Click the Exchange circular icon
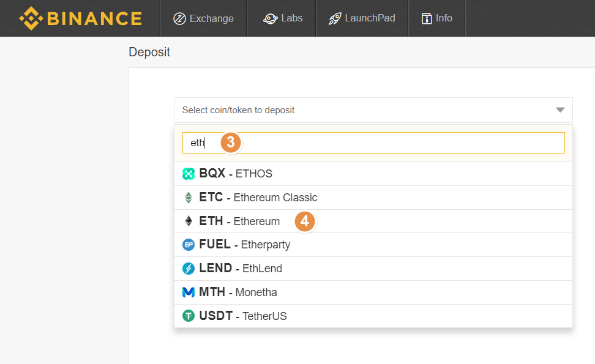 (x=179, y=18)
